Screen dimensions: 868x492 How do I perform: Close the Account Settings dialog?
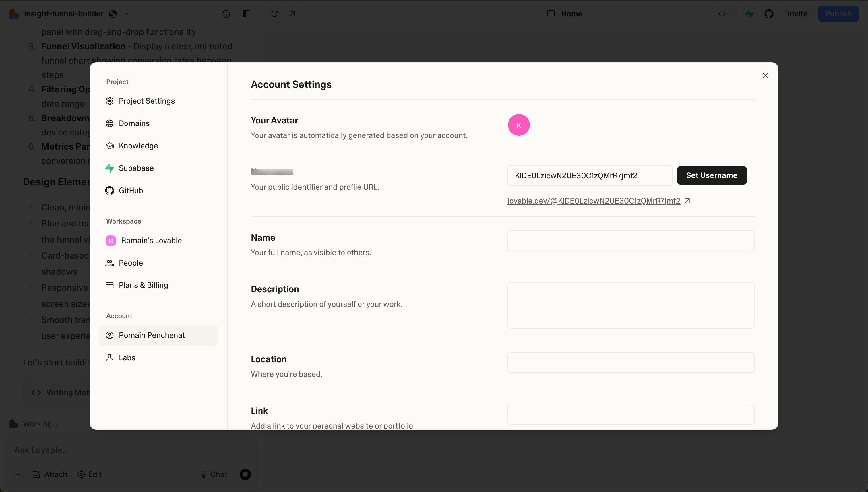(765, 76)
